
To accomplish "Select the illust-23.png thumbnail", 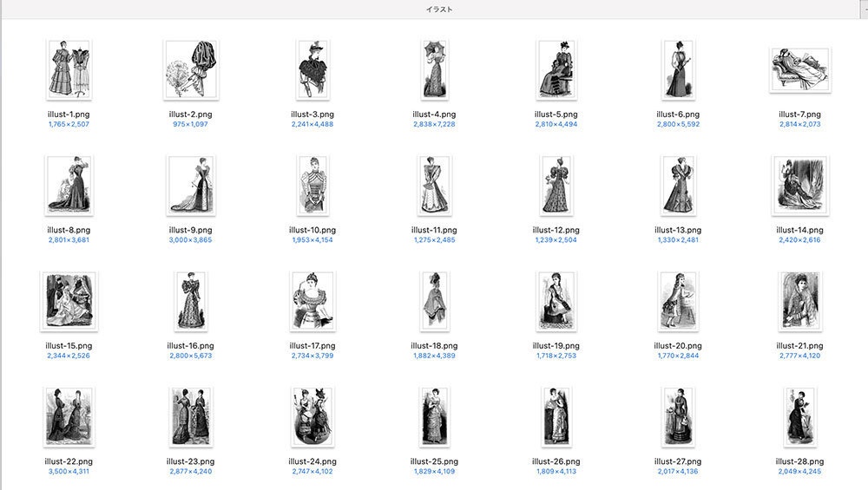I will 190,417.
